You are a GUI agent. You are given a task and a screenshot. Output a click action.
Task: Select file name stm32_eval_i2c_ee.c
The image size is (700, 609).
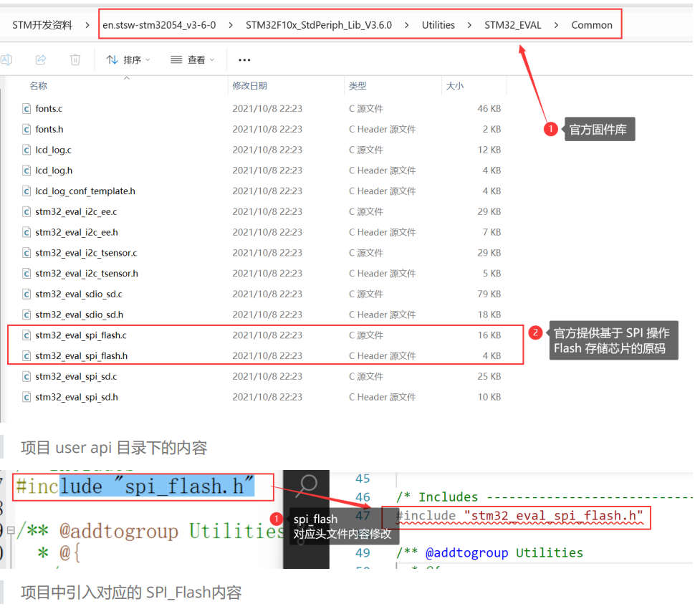76,211
